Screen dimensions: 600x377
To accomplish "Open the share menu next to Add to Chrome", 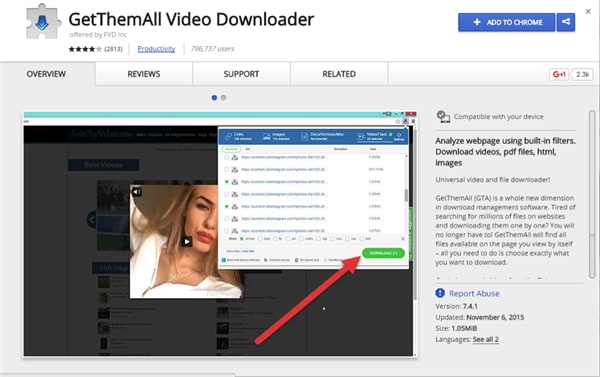I will [566, 22].
